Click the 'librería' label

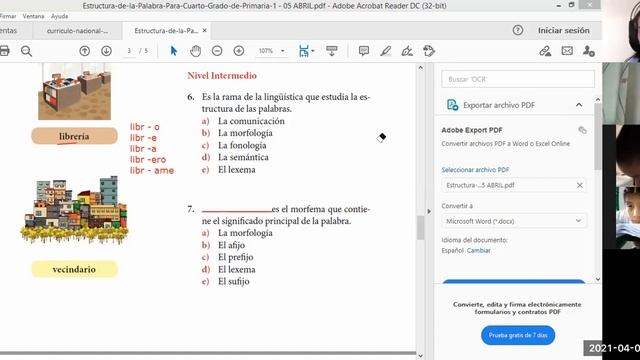click(x=74, y=136)
